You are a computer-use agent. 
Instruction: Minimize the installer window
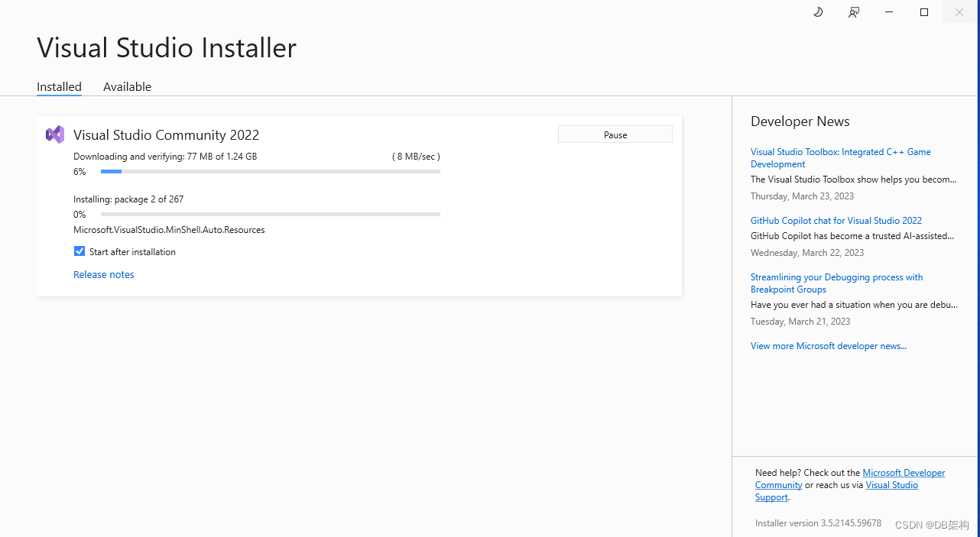tap(889, 12)
